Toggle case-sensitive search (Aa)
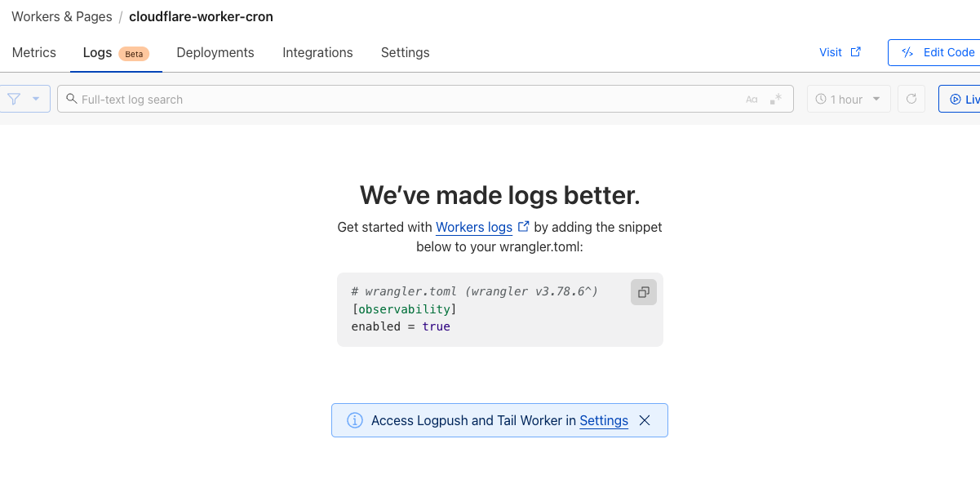 [752, 100]
